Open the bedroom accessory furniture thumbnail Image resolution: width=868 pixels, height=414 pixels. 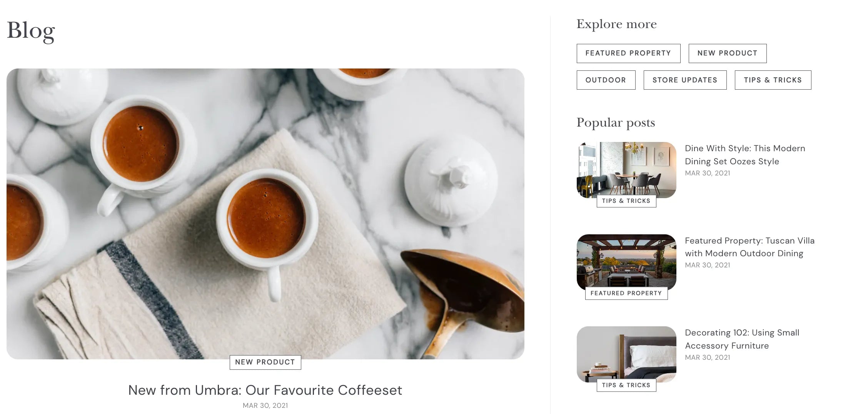(626, 354)
